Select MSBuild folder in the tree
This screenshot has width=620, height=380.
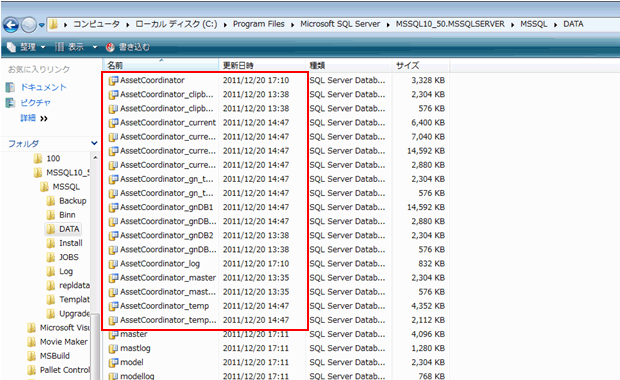point(55,356)
